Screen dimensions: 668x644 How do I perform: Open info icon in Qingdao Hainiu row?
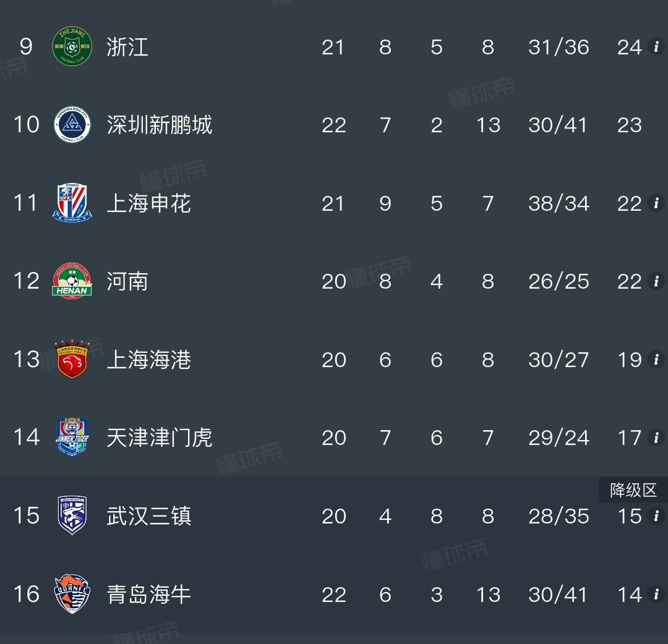(656, 594)
